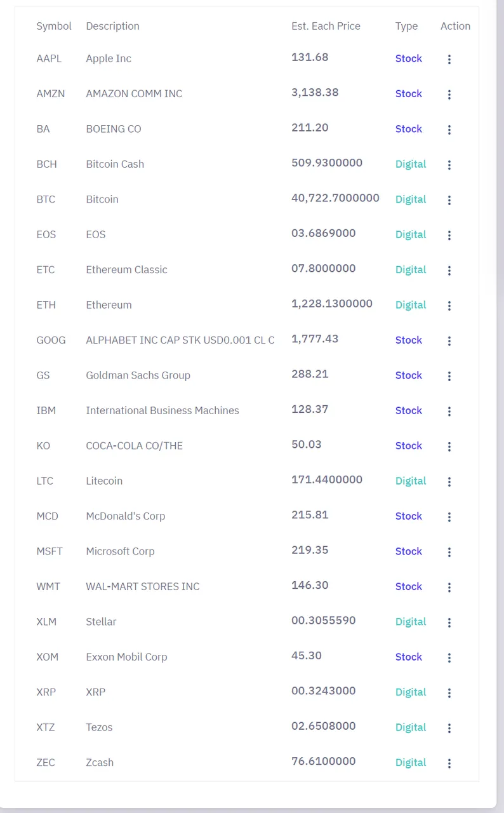Open action menu for Stellar row
Viewport: 504px width, 813px height.
click(449, 624)
